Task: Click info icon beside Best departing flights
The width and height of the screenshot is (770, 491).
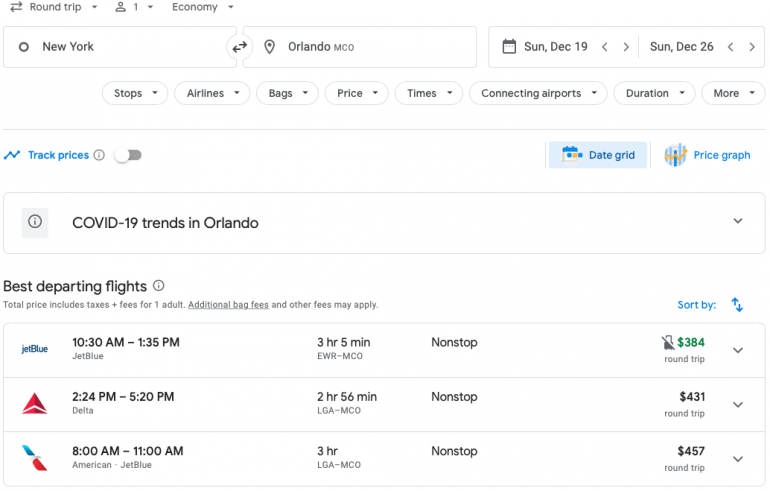Action: (x=158, y=286)
